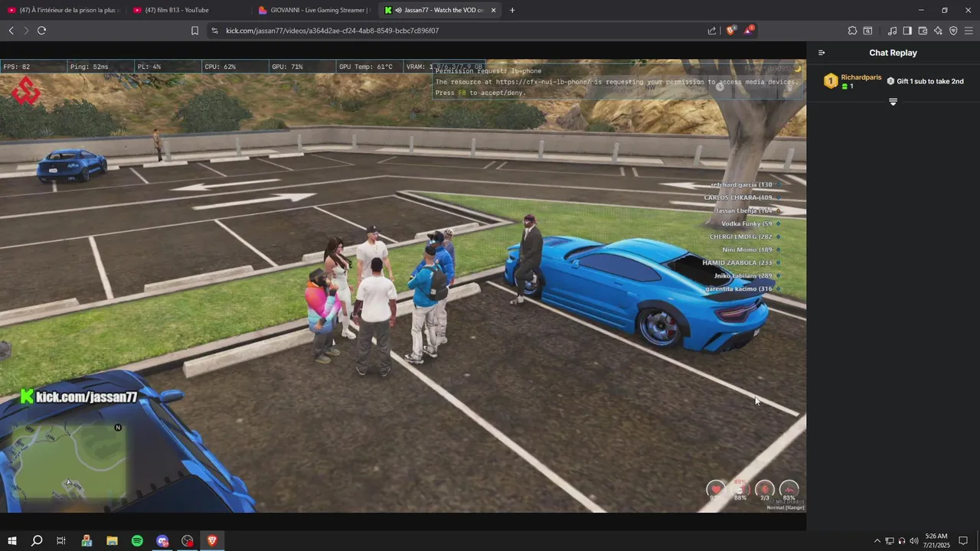980x551 pixels.
Task: Open Task View on taskbar
Action: point(61,541)
